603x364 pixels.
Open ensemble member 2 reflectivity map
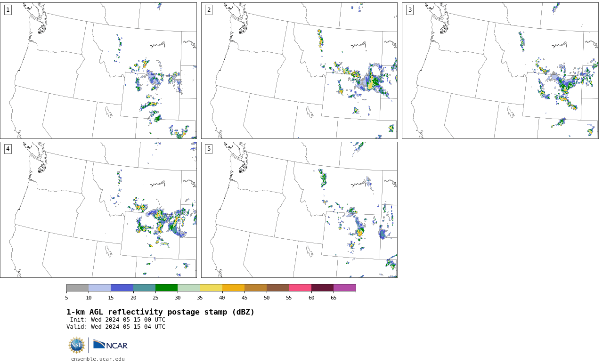click(x=299, y=71)
